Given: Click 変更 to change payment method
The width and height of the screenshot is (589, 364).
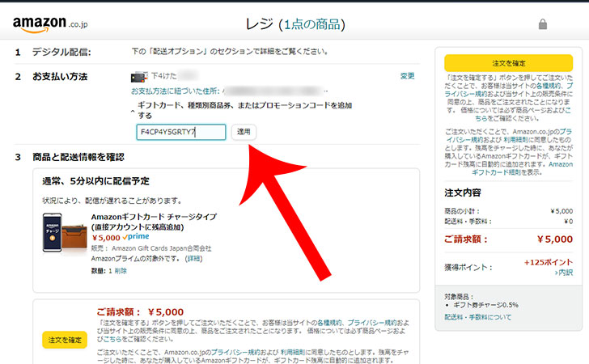Looking at the screenshot, I should (x=407, y=76).
